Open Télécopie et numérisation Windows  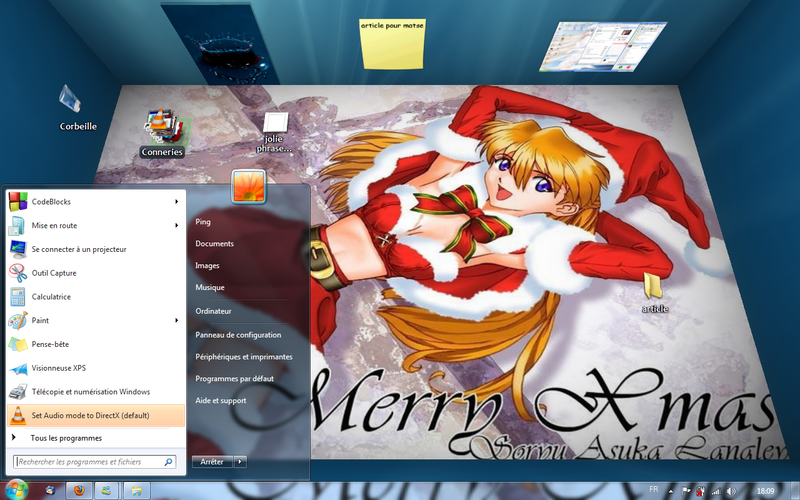pos(95,392)
